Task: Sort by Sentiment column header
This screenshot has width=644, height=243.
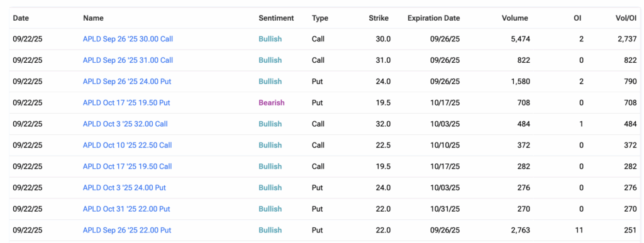Action: [x=277, y=18]
